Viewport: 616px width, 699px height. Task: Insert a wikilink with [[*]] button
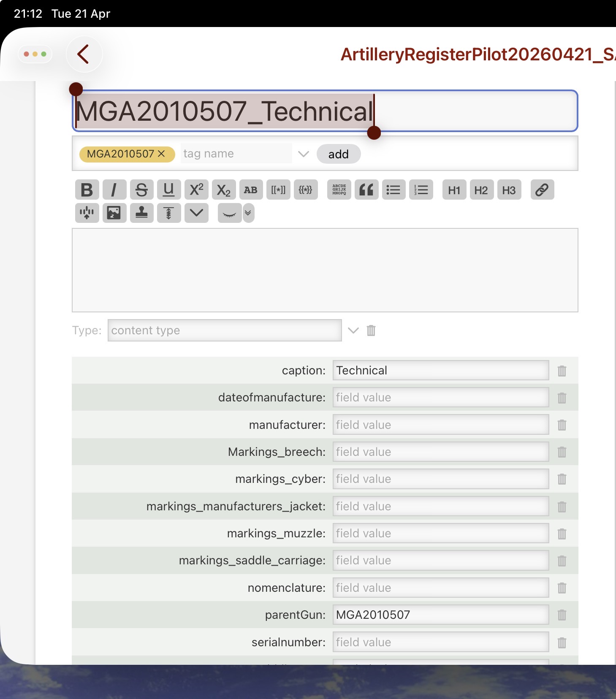click(x=278, y=190)
